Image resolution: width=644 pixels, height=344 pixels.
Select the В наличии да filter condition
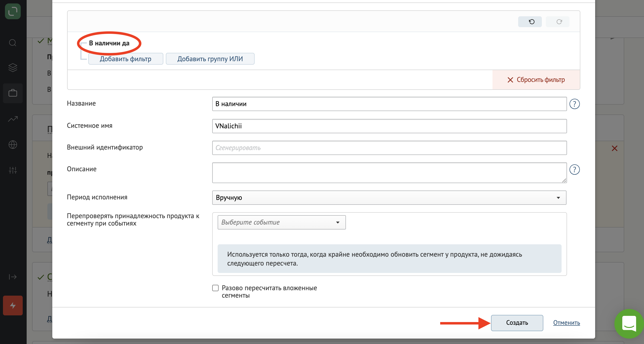click(x=109, y=43)
